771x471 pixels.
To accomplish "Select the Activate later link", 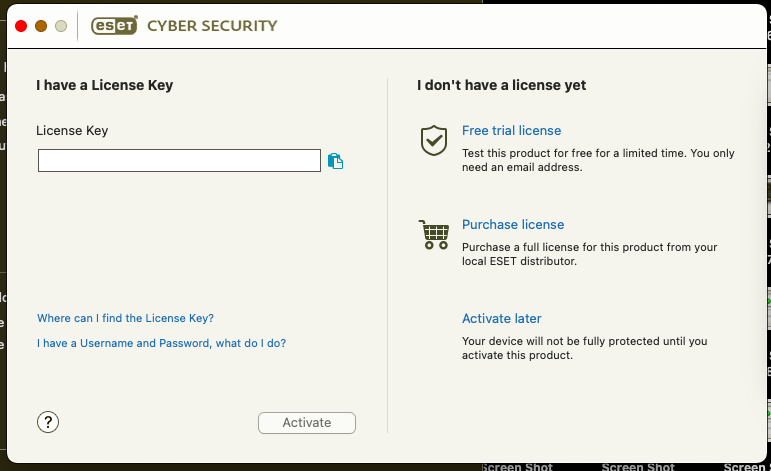I will click(502, 318).
